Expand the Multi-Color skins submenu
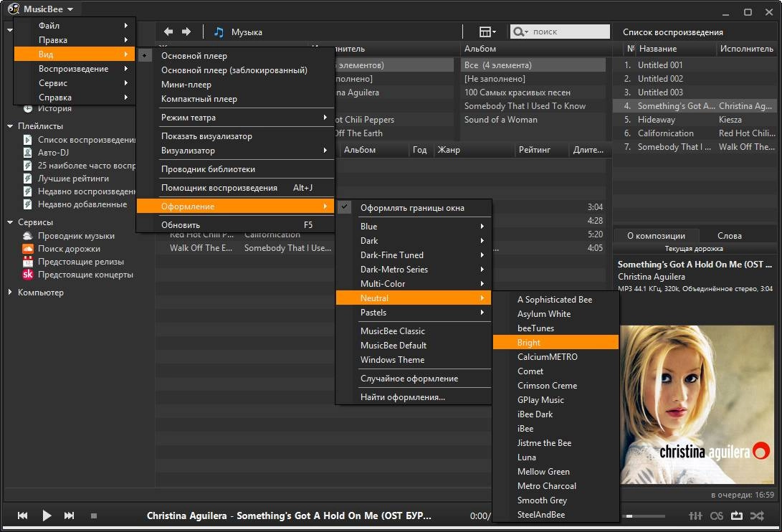This screenshot has width=782, height=532. pyautogui.click(x=414, y=283)
